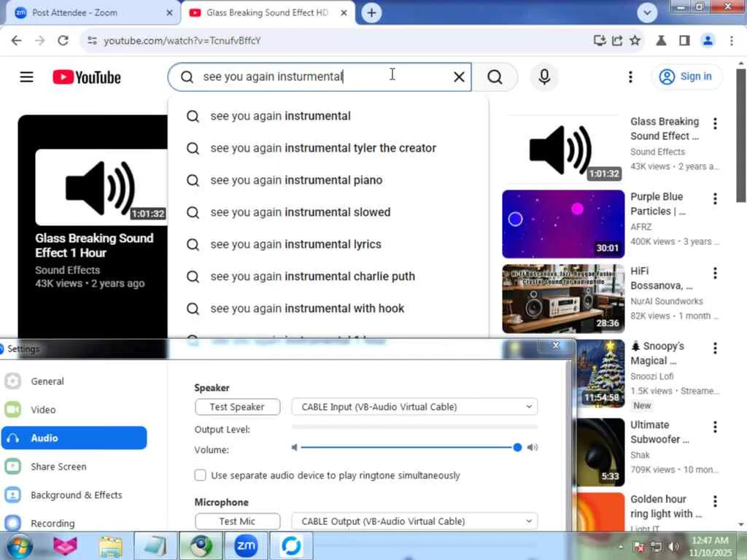Open the Chrome three-dot menu
Screen dimensions: 747x560
click(x=731, y=41)
